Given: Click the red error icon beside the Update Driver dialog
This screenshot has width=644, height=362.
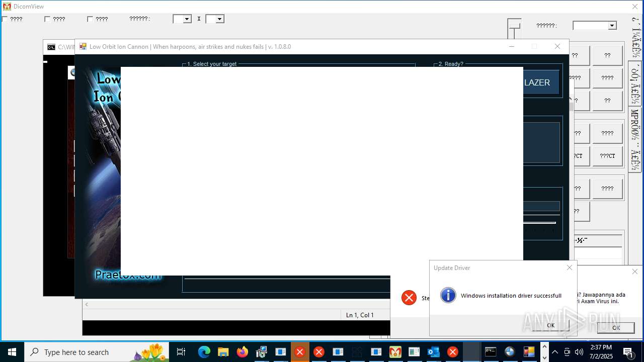Looking at the screenshot, I should tap(409, 298).
